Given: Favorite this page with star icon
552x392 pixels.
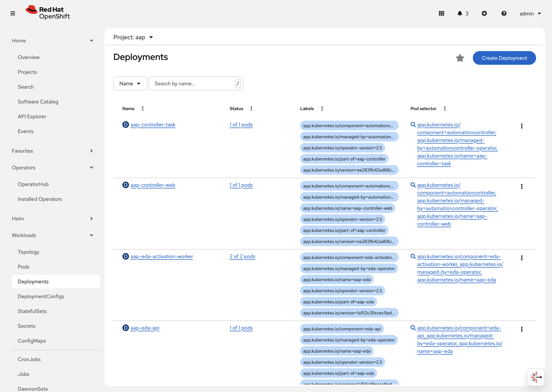Looking at the screenshot, I should 460,58.
